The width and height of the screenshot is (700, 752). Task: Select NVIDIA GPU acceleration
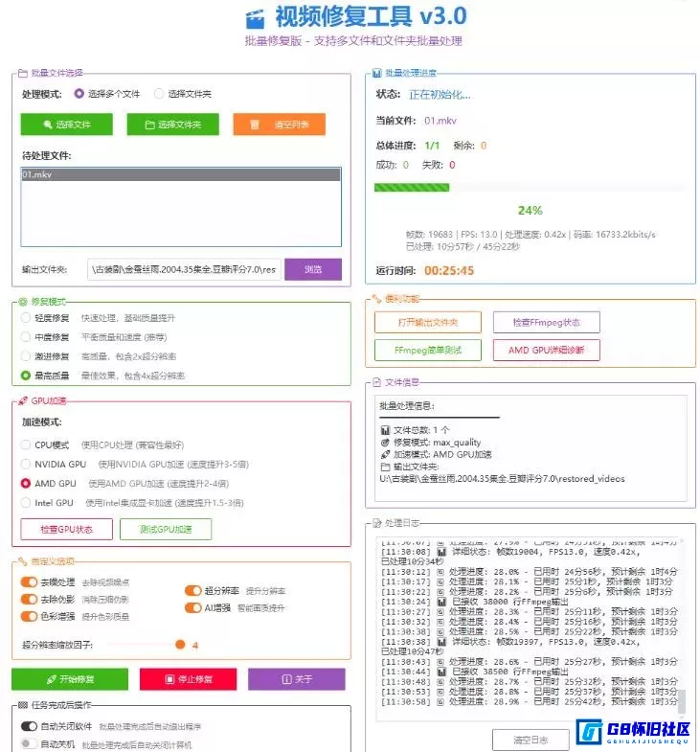(x=26, y=464)
